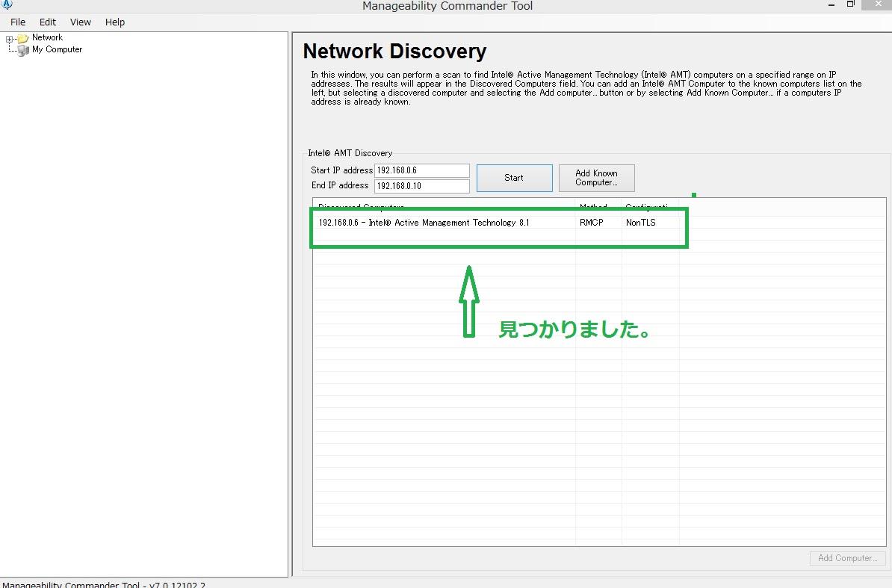The image size is (892, 588).
Task: Click the My Computer icon
Action: point(23,51)
